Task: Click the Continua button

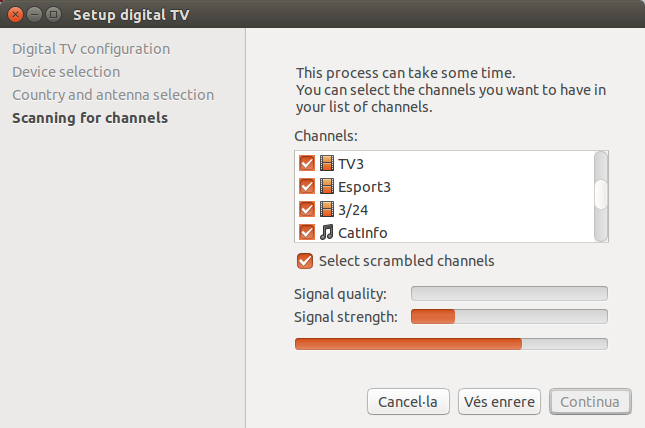Action: point(590,402)
